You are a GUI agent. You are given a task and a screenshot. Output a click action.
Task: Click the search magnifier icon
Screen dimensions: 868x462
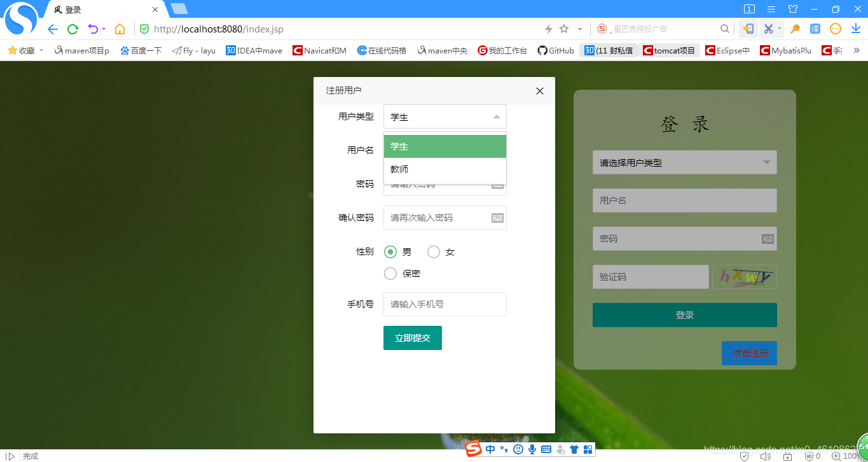(x=724, y=29)
